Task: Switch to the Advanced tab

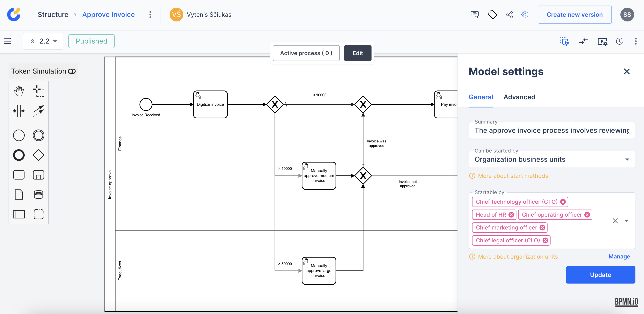Action: (519, 97)
